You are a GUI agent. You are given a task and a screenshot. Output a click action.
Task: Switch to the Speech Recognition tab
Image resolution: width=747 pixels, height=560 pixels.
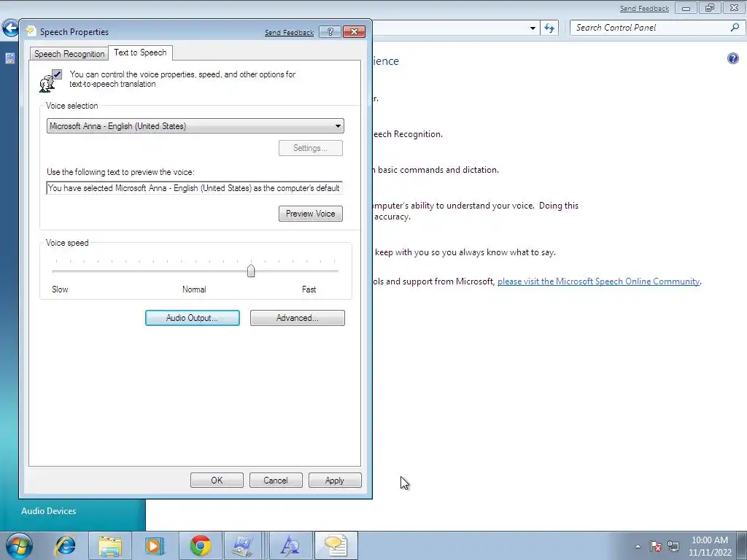pyautogui.click(x=69, y=54)
